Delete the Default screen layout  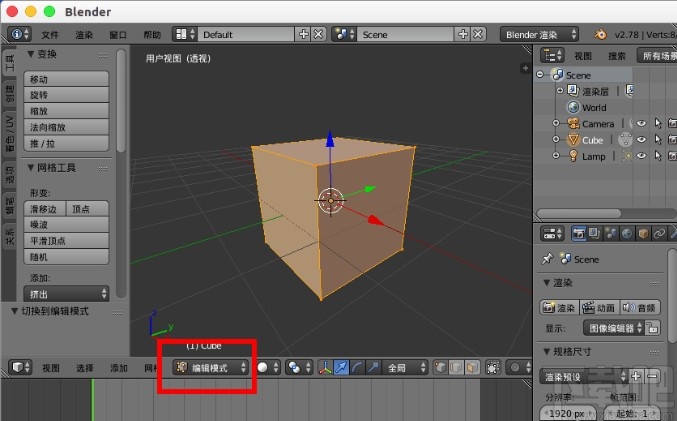click(x=319, y=34)
